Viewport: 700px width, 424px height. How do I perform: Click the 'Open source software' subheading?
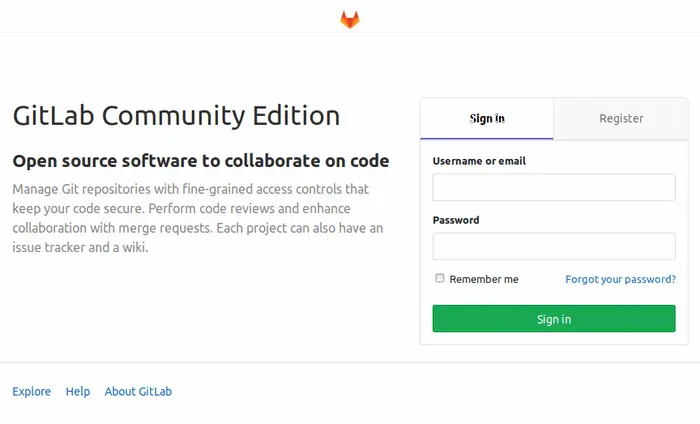(200, 161)
